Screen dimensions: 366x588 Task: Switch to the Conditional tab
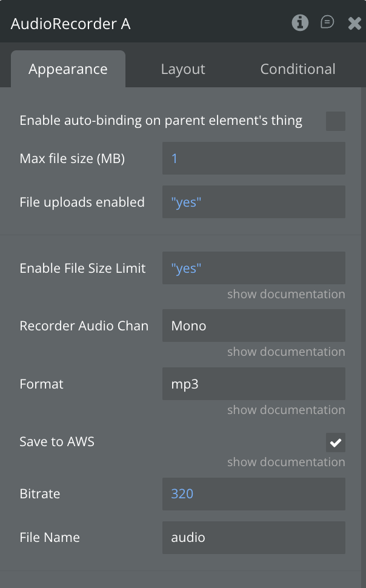tap(298, 69)
